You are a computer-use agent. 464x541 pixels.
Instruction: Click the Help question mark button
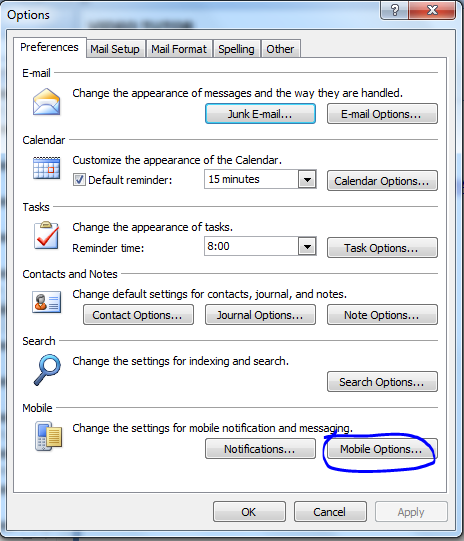click(x=394, y=10)
